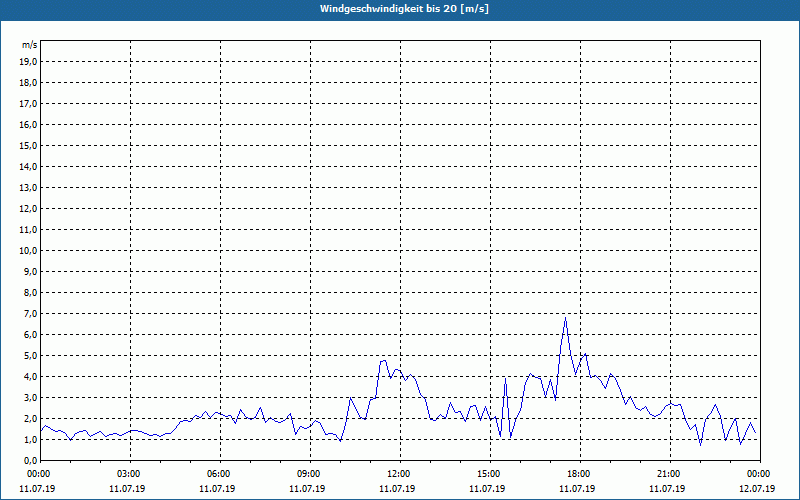Click the 4,0 y-axis label

30,376
